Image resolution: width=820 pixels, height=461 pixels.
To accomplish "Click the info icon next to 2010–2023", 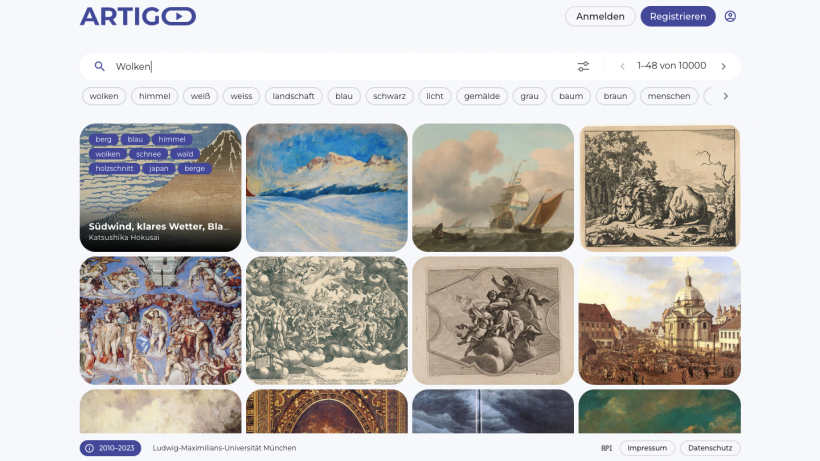I will point(89,448).
